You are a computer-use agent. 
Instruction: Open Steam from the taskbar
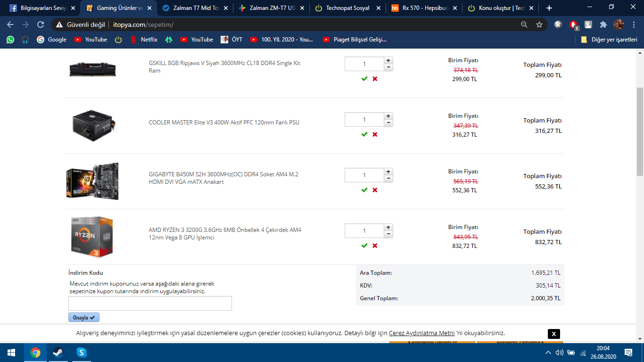(58, 353)
